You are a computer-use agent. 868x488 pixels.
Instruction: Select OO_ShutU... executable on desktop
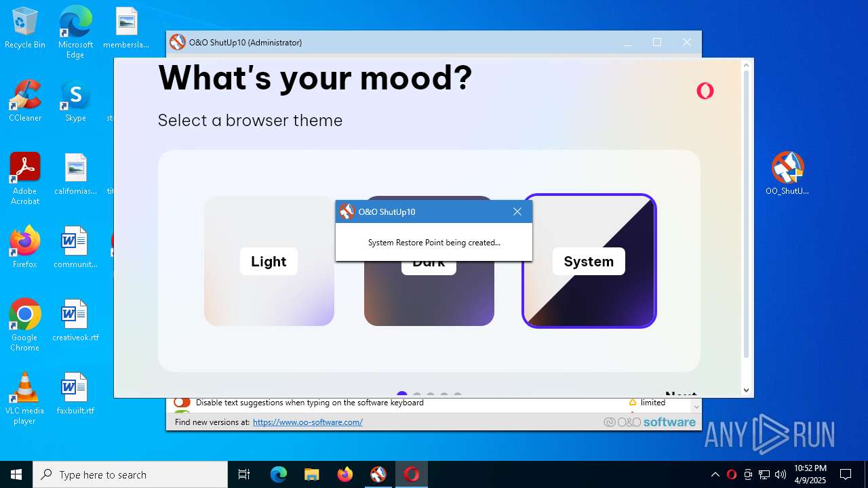coord(787,174)
